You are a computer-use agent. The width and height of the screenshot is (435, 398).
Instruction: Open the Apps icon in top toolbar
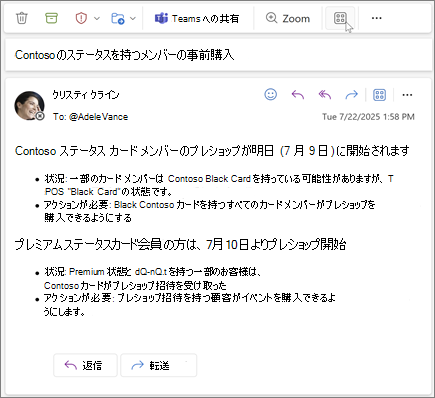click(340, 18)
